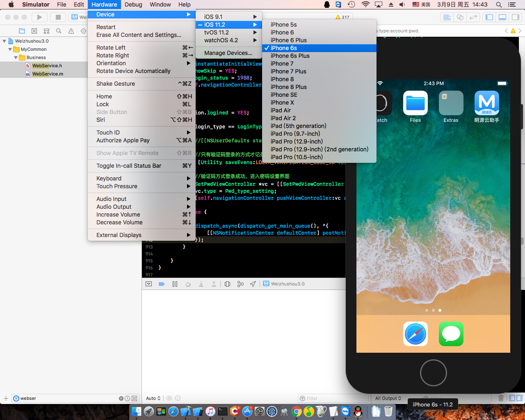The width and height of the screenshot is (525, 420).
Task: Hide the debug area with the toggle icon
Action: click(x=149, y=284)
